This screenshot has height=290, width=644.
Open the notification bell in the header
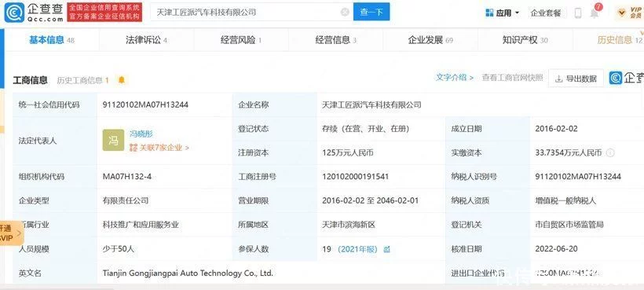[x=595, y=13]
